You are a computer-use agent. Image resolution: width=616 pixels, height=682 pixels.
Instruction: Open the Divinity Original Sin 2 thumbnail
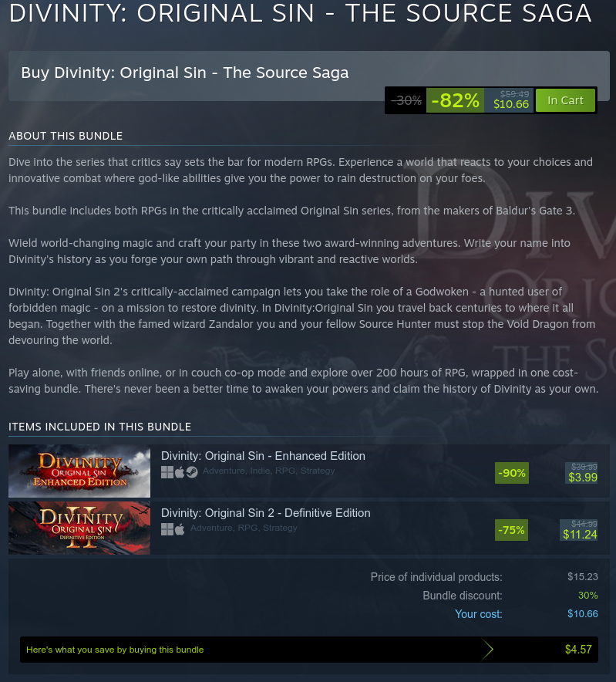click(79, 528)
